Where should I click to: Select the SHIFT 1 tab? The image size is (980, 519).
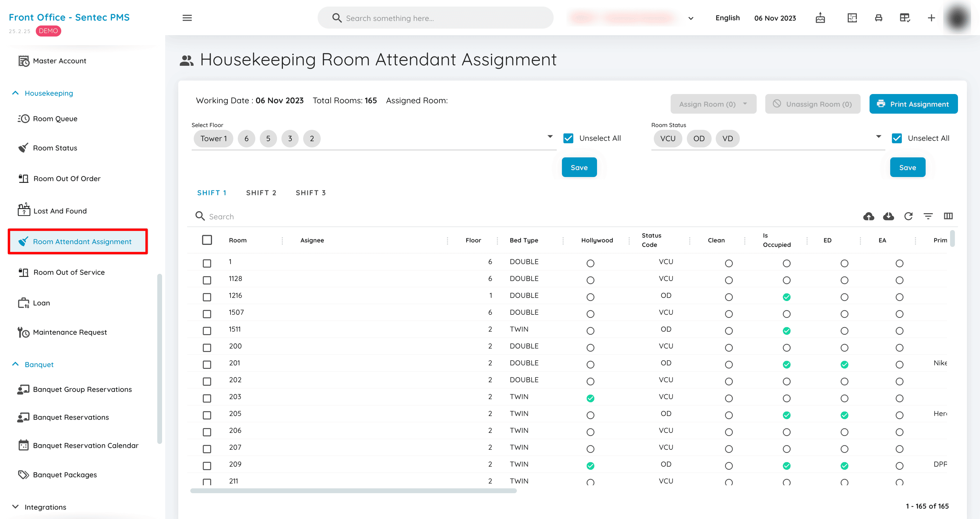click(212, 193)
